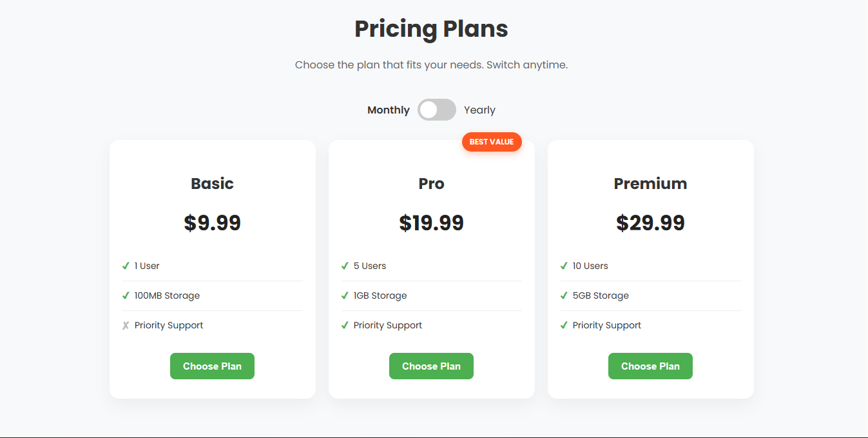The height and width of the screenshot is (438, 868).
Task: Click the checkmark beside 5 Users
Action: tap(345, 266)
